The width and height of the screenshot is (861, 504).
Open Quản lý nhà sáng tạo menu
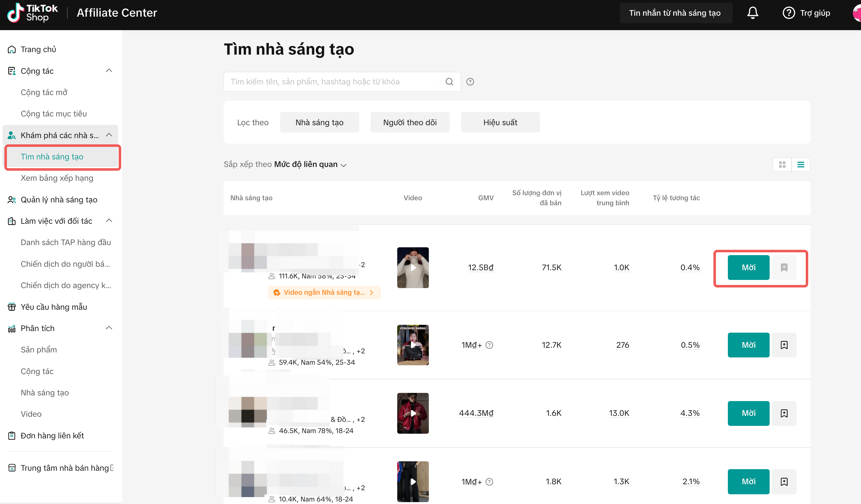pos(59,199)
